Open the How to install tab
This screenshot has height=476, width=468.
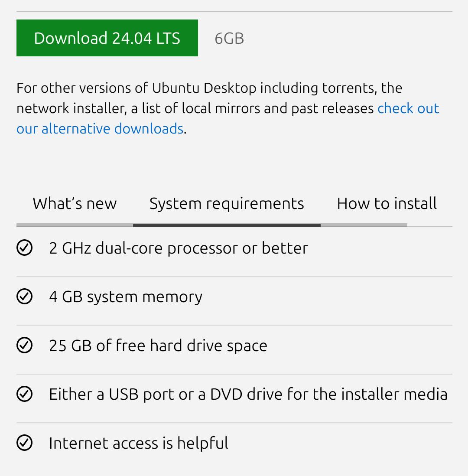pos(387,203)
